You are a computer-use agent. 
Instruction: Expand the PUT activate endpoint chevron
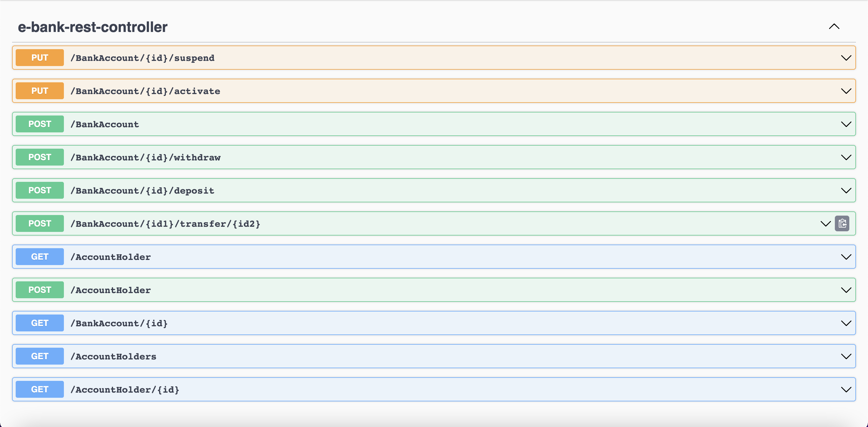click(846, 91)
